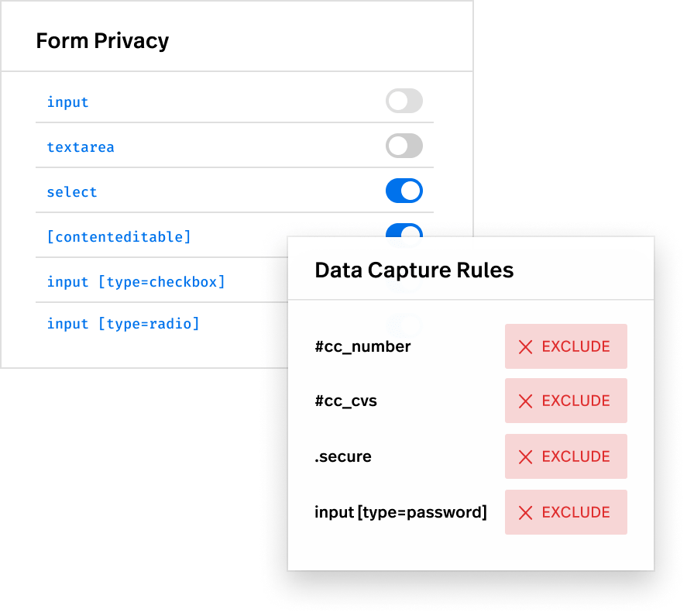Disable the select privacy toggle
The width and height of the screenshot is (687, 616).
404,191
